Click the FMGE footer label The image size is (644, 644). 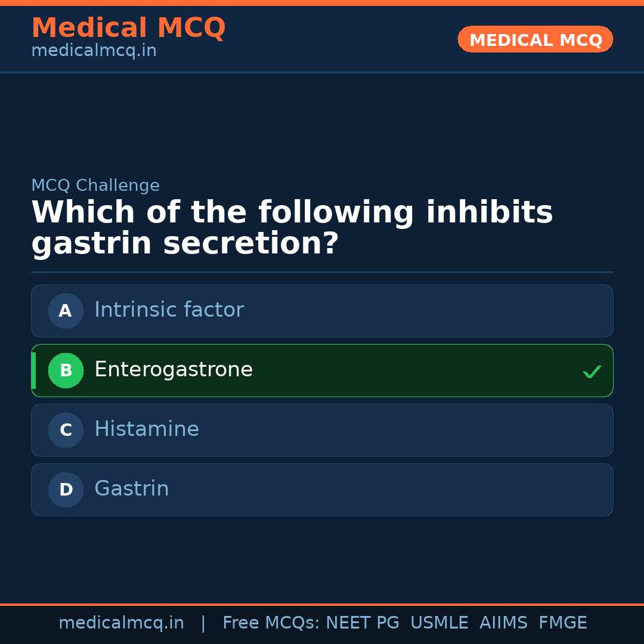coord(562,623)
